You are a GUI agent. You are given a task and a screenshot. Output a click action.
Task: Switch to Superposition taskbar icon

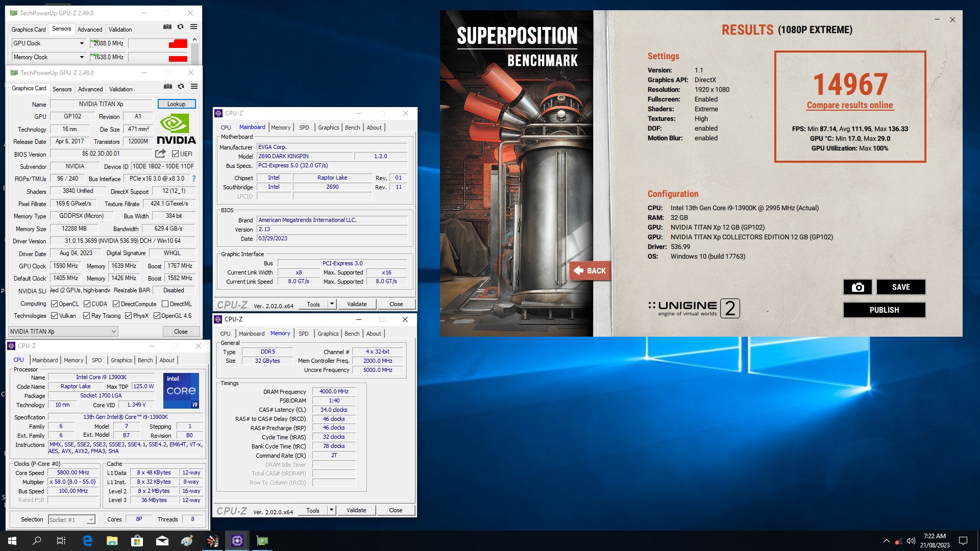coord(212,541)
